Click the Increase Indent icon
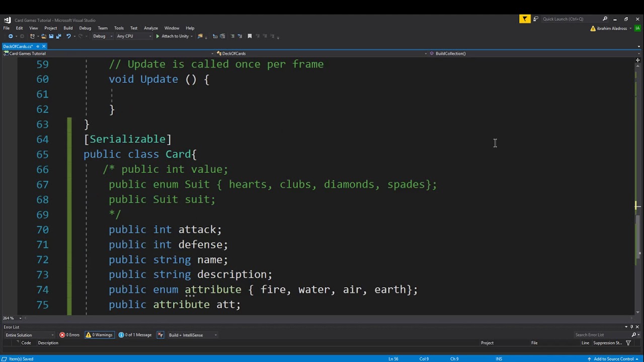 point(222,36)
